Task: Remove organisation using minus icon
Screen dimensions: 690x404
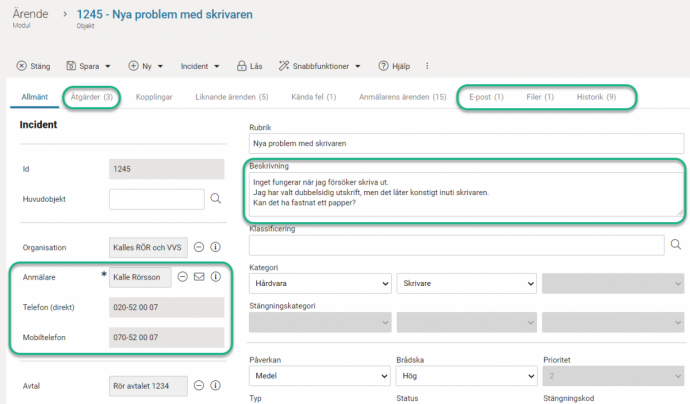Action: click(x=198, y=247)
